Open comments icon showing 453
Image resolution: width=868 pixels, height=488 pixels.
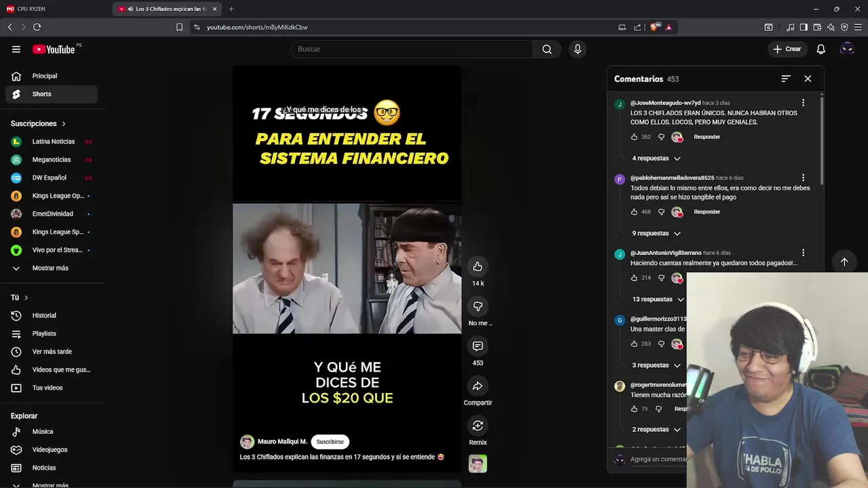477,346
